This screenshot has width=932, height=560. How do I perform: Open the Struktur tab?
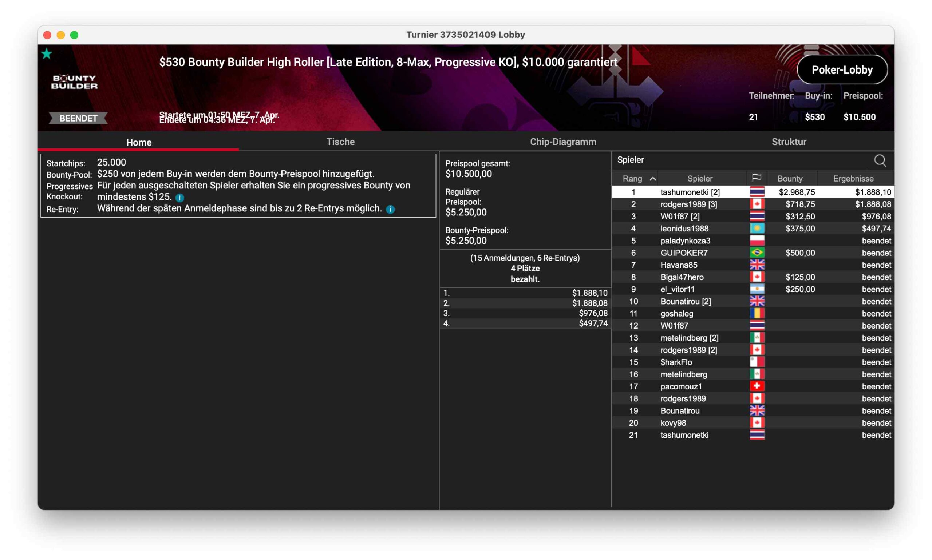coord(789,142)
